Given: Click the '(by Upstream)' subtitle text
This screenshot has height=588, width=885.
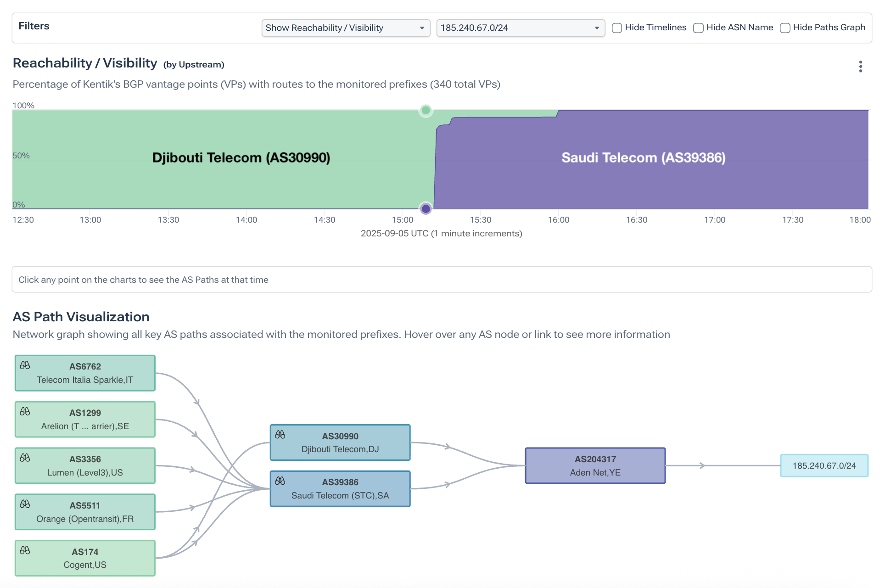Looking at the screenshot, I should pos(194,65).
